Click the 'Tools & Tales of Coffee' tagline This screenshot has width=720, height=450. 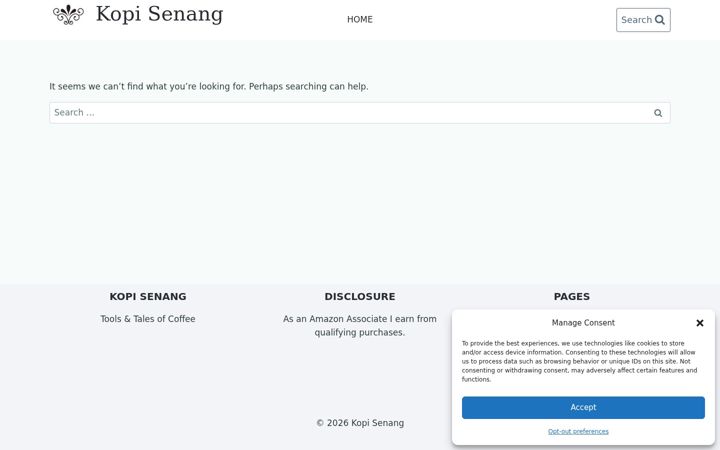(x=148, y=319)
